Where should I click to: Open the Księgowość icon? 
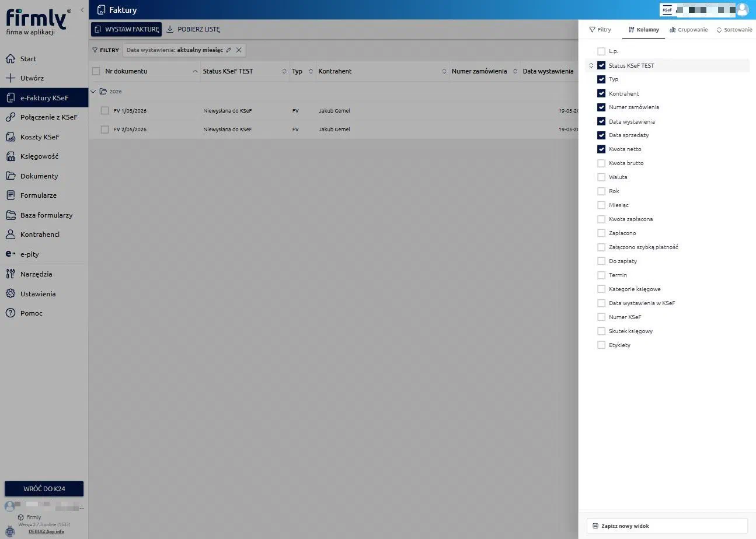click(x=10, y=156)
